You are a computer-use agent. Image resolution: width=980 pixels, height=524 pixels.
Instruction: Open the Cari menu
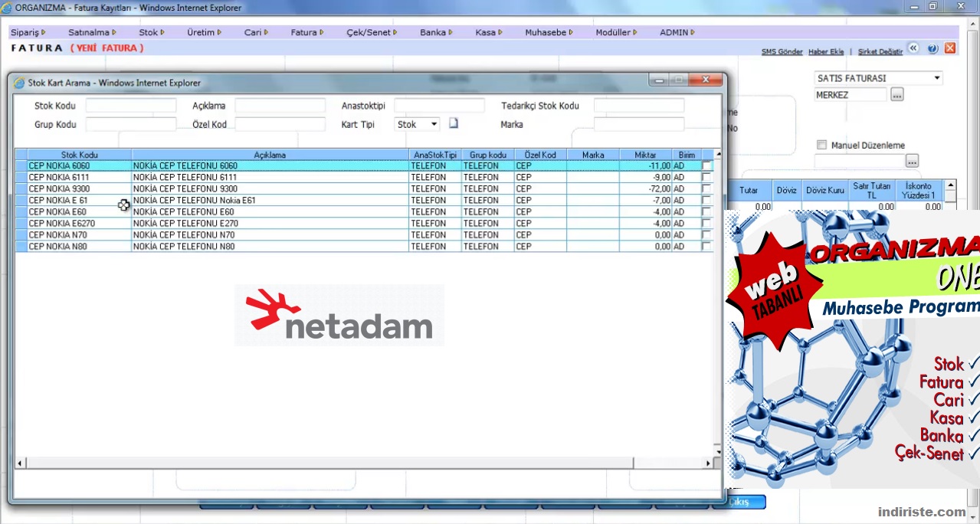coord(256,32)
